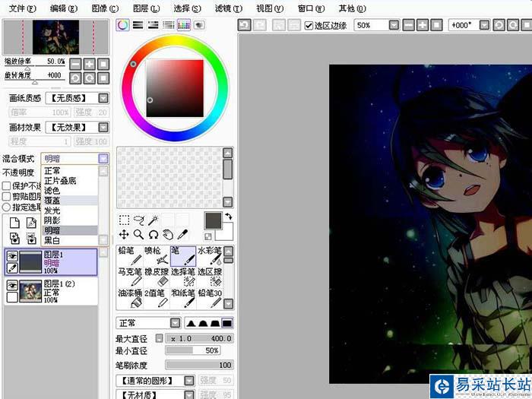This screenshot has width=532, height=399.
Task: Zoom in with top toolbar plus button
Action: click(x=423, y=25)
